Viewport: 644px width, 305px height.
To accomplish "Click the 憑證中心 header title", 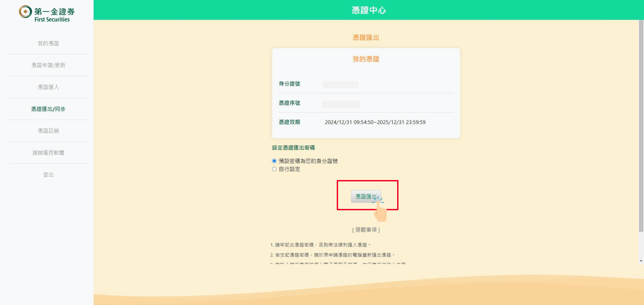I will click(x=369, y=10).
